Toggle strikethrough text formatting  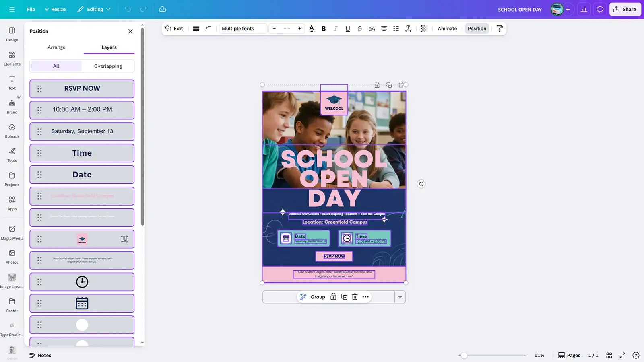(x=360, y=29)
